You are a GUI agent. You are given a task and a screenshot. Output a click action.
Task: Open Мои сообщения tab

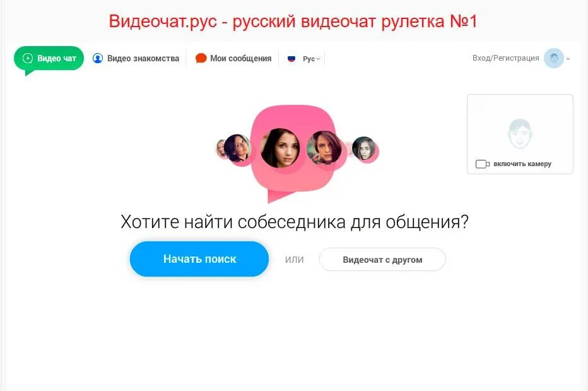click(x=233, y=58)
